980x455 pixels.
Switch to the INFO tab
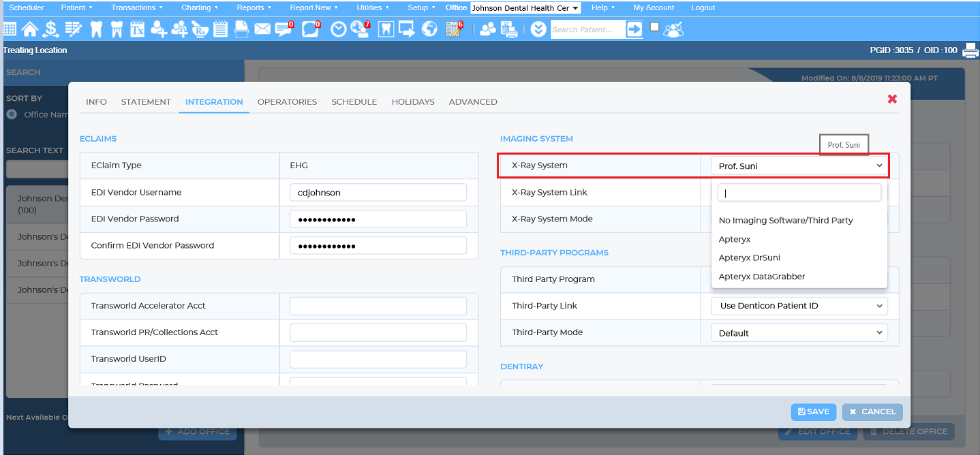96,101
